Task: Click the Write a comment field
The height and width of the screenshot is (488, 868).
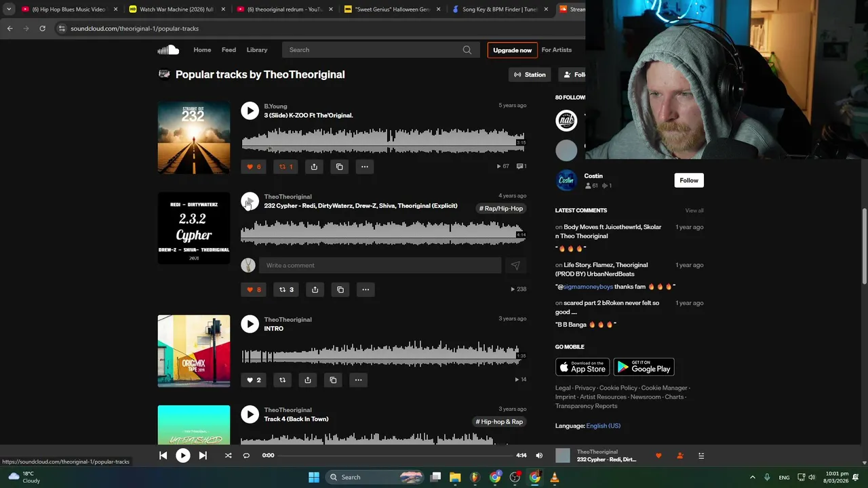Action: click(380, 266)
